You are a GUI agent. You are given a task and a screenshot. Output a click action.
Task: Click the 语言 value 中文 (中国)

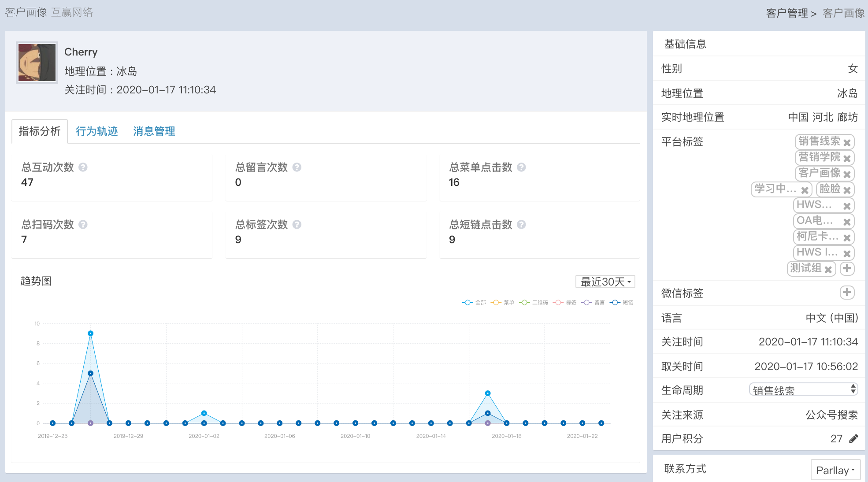tap(832, 318)
